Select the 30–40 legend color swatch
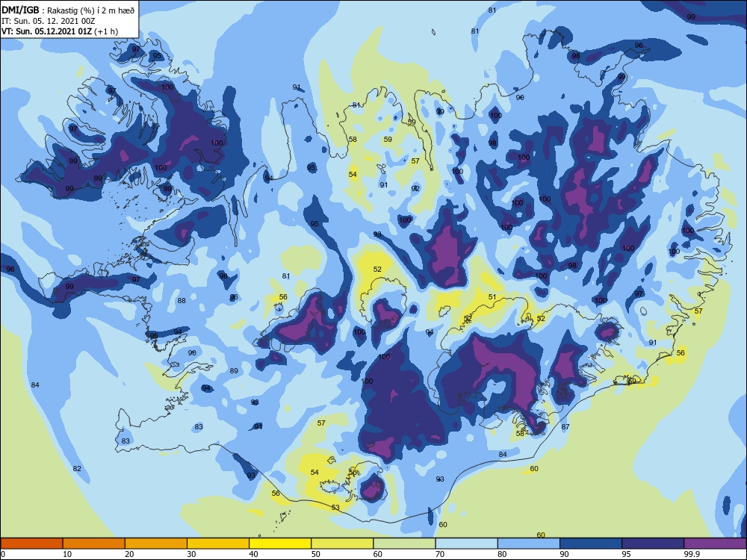The image size is (747, 560). (x=218, y=544)
